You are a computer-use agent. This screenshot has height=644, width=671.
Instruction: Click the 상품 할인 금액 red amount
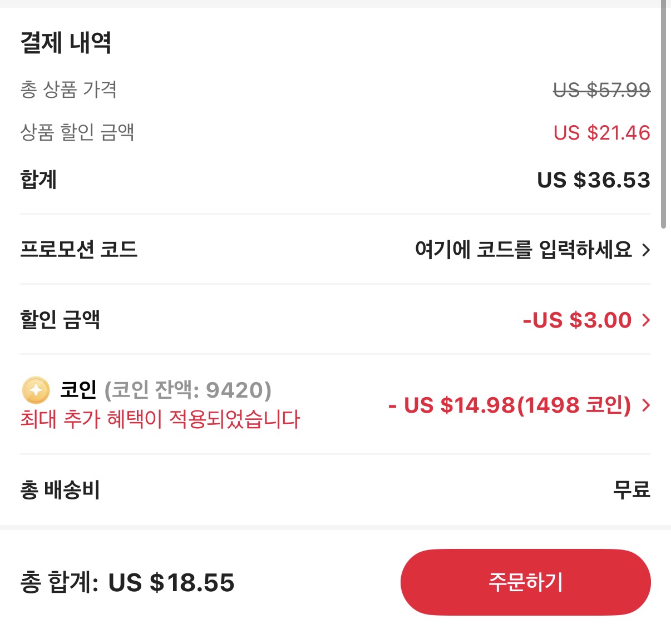click(601, 132)
